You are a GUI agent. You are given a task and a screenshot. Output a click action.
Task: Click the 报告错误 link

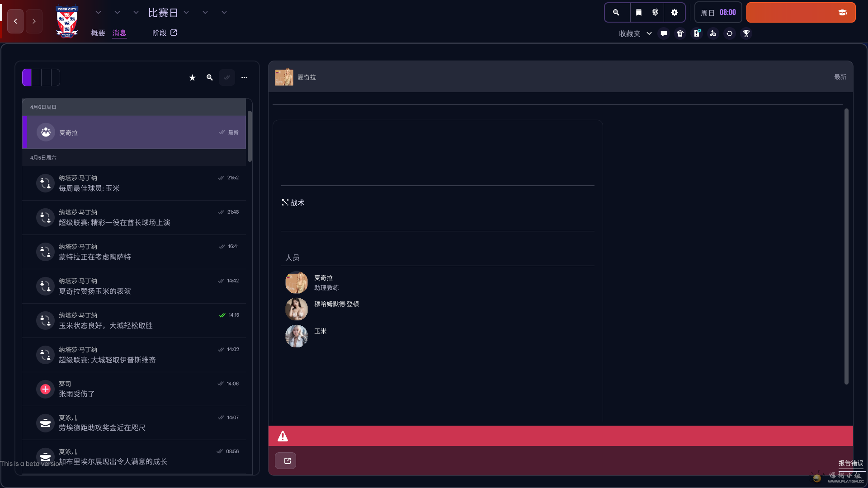tap(851, 463)
